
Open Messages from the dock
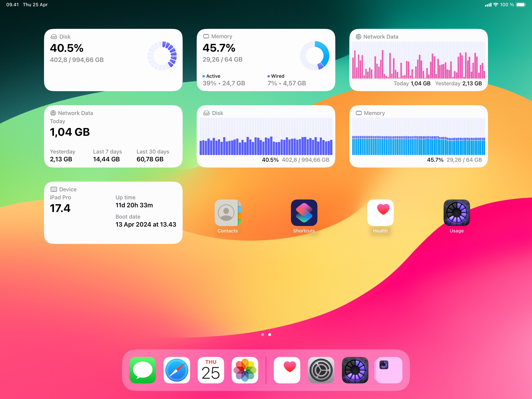point(143,370)
